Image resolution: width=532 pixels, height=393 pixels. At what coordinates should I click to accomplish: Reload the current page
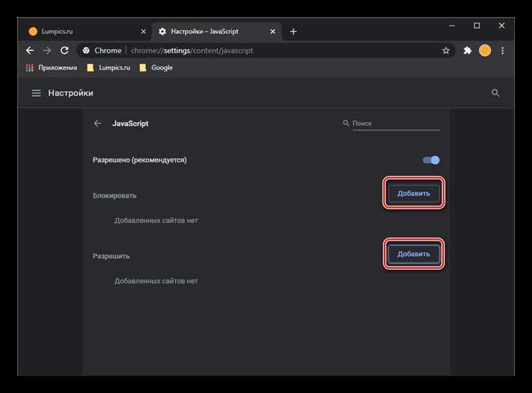pyautogui.click(x=65, y=50)
